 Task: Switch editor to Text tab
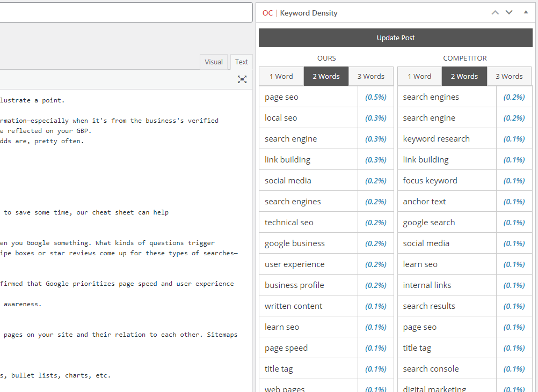pos(241,62)
